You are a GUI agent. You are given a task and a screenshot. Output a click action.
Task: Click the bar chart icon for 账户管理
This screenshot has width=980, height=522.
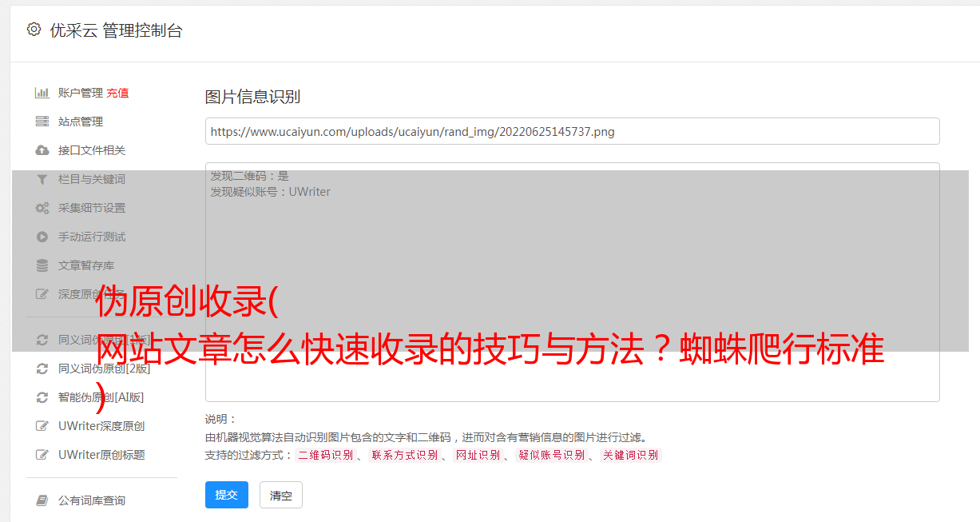click(x=42, y=93)
